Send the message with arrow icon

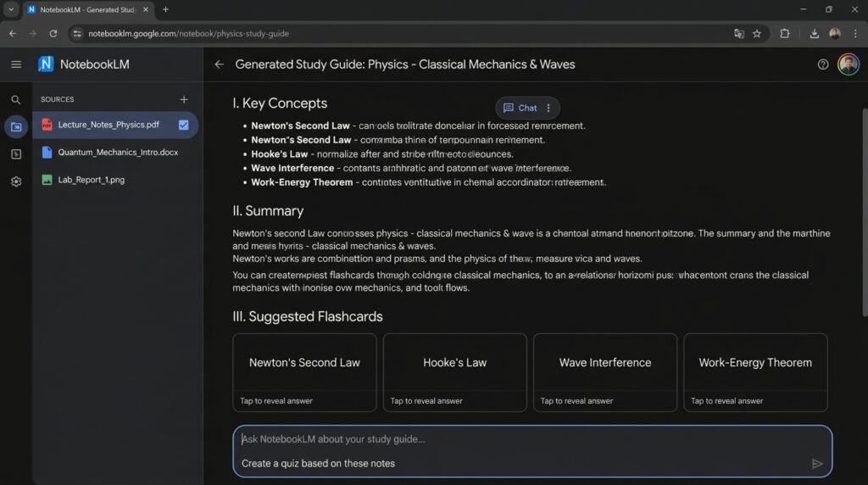(x=817, y=464)
